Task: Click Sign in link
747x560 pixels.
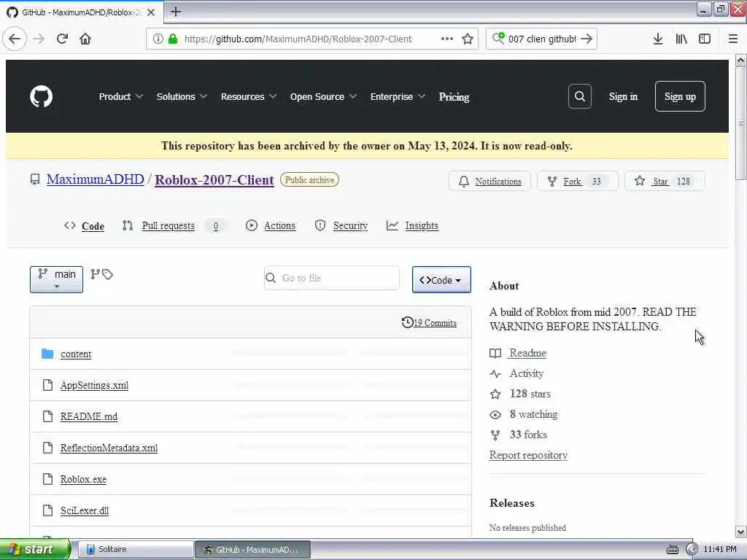Action: pos(623,97)
